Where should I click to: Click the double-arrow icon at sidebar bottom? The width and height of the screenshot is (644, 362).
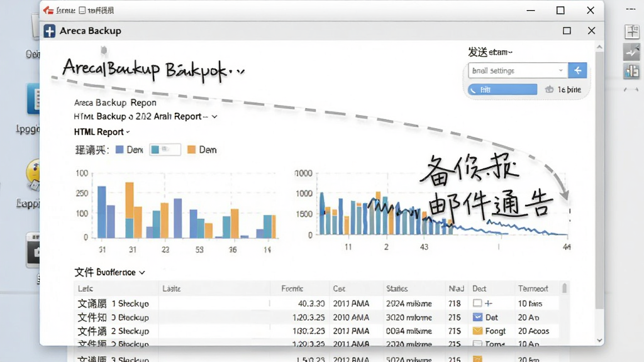[631, 89]
